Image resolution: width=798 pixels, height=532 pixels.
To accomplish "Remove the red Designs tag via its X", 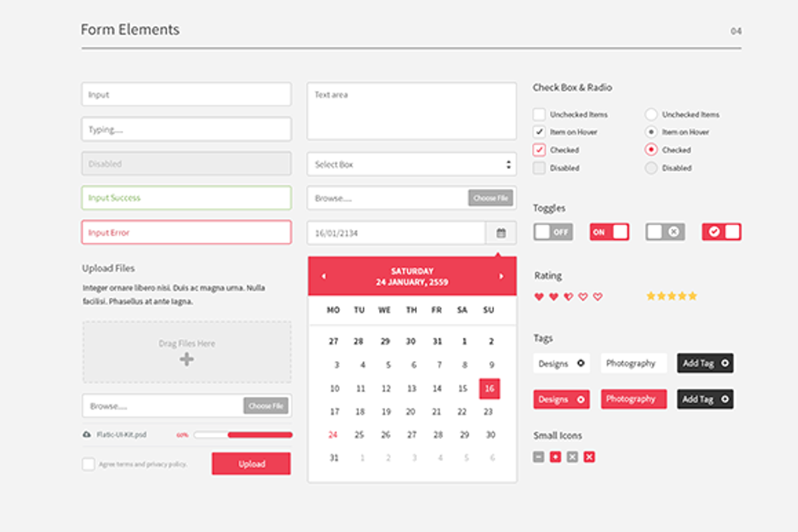I will pyautogui.click(x=581, y=400).
